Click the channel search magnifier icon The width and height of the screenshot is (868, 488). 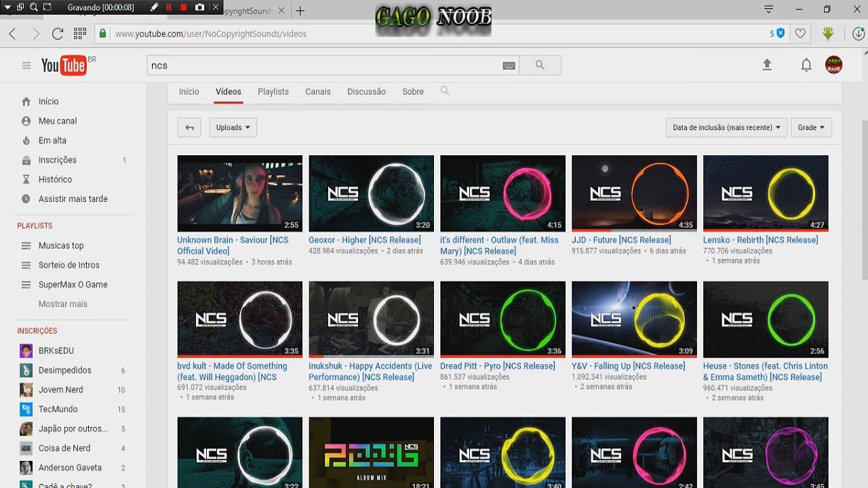pos(445,91)
